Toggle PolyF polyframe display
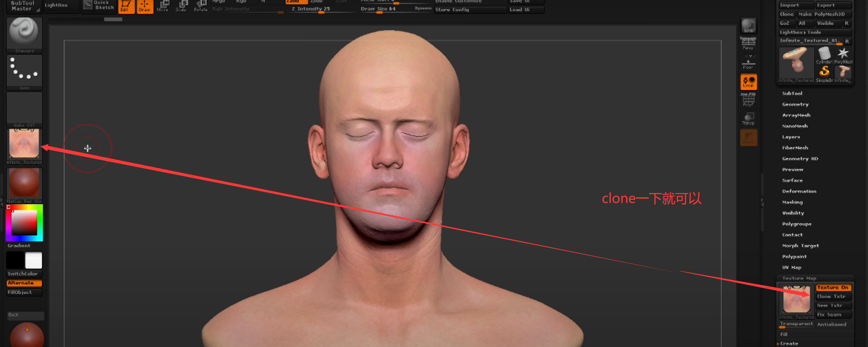This screenshot has height=347, width=868. click(x=748, y=100)
